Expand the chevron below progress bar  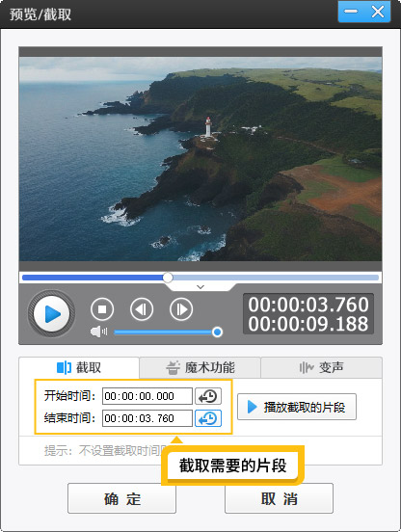click(x=200, y=287)
